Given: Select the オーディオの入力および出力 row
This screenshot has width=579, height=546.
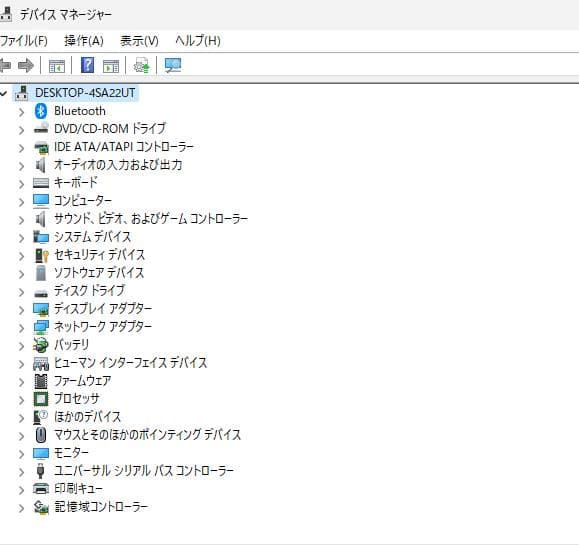Looking at the screenshot, I should [x=118, y=165].
